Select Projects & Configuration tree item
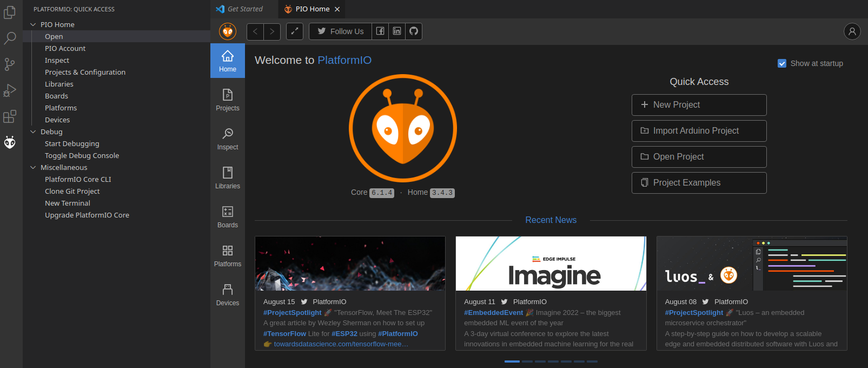868x368 pixels. [x=116, y=72]
